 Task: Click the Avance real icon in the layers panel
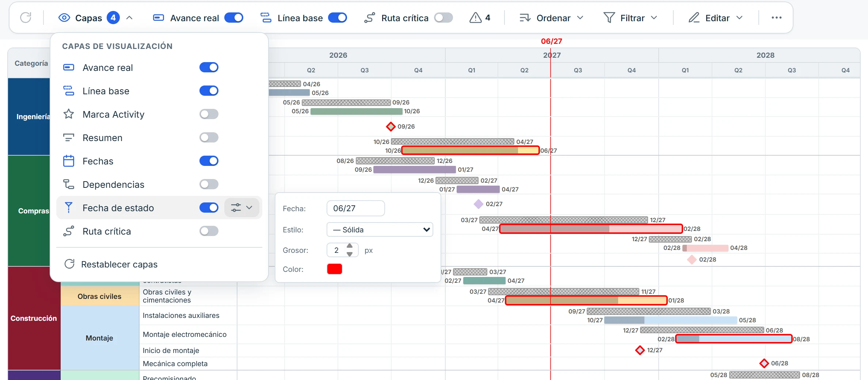tap(69, 68)
